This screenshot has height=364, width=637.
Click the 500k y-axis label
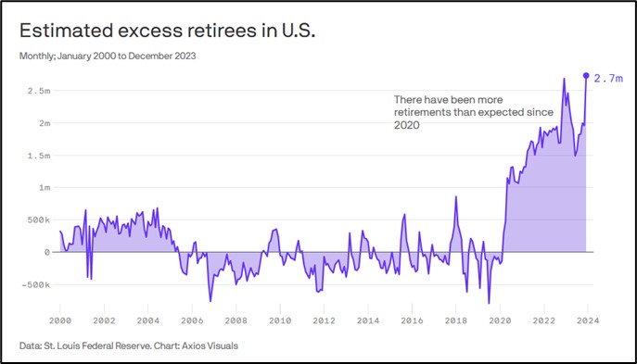[x=39, y=220]
